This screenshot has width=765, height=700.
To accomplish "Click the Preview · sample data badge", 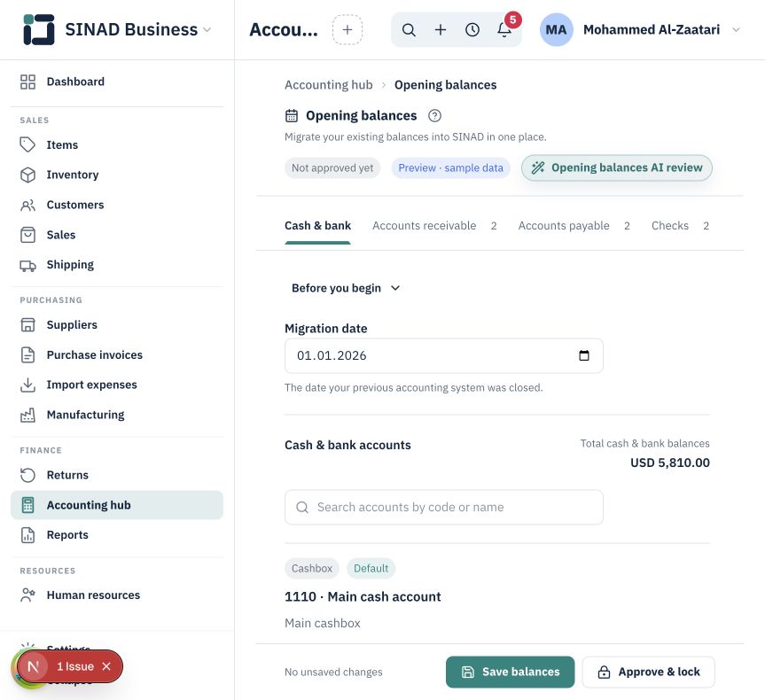I will pos(451,167).
